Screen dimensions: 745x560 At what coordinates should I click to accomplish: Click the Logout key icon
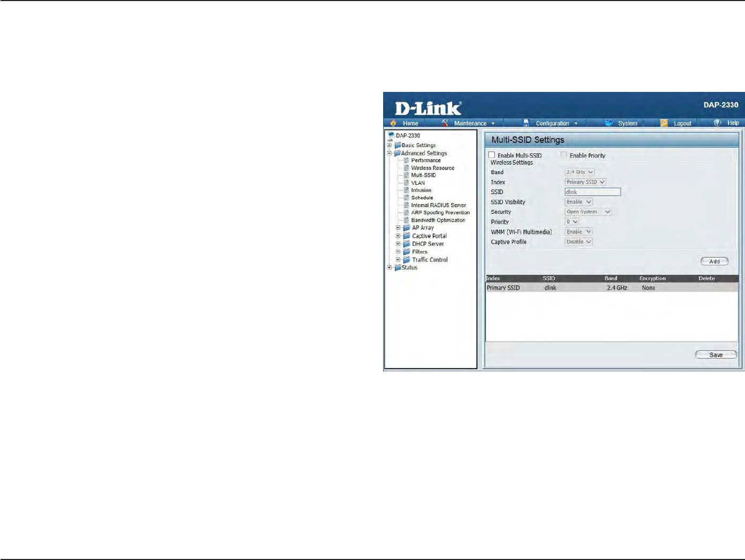[x=664, y=123]
